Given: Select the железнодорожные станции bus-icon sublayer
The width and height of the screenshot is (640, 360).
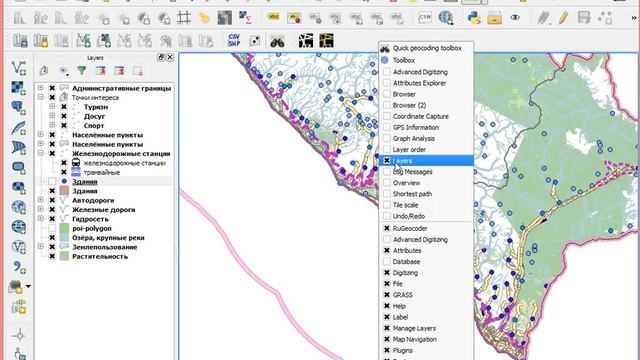Looking at the screenshot, I should pos(124,163).
